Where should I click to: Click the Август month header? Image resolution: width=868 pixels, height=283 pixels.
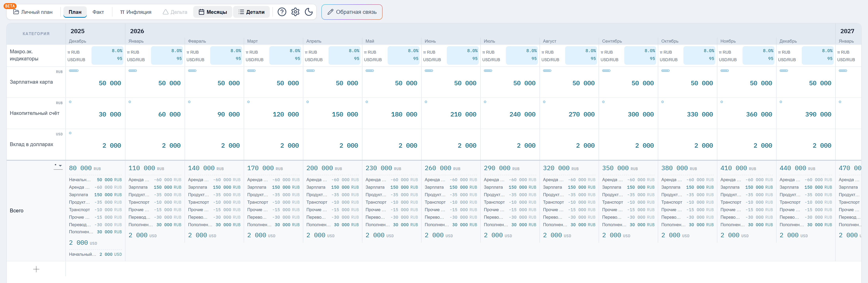point(549,41)
